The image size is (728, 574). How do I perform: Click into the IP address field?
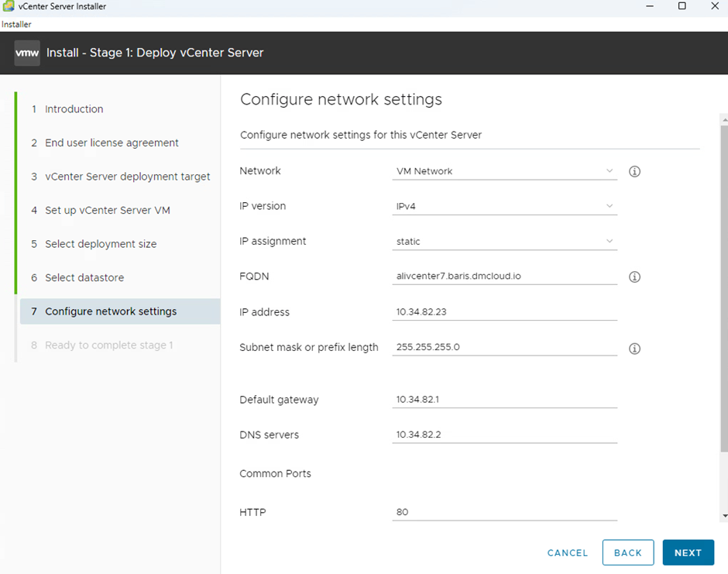505,312
